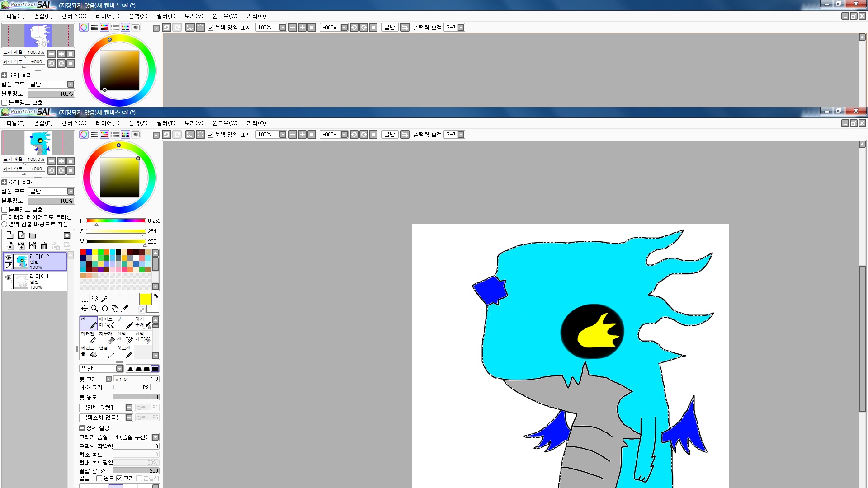
Task: Open the 일반 원형 brush shape dropdown
Action: [129, 408]
